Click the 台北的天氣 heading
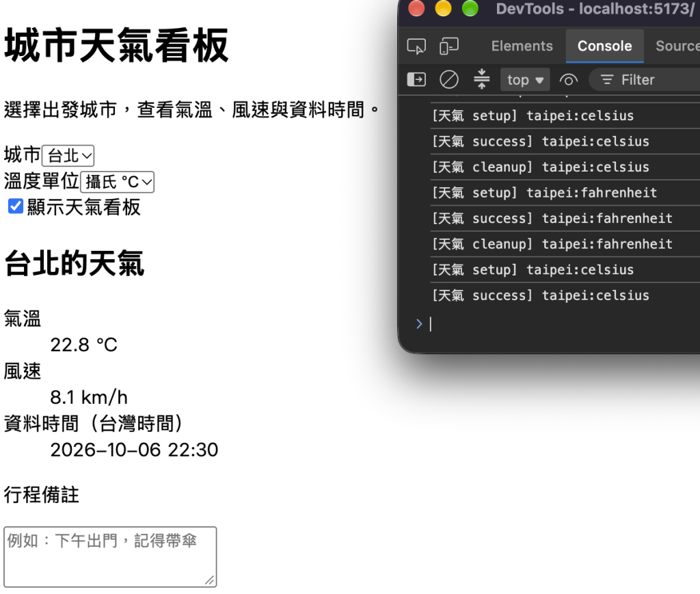 tap(74, 263)
